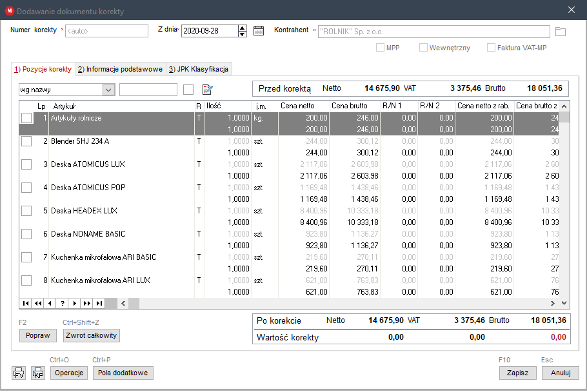
Task: Select the Deska HEADEX LUX row checkbox
Action: click(26, 211)
